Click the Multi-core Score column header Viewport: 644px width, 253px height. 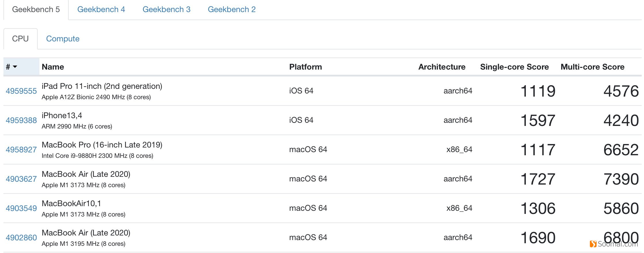click(592, 67)
